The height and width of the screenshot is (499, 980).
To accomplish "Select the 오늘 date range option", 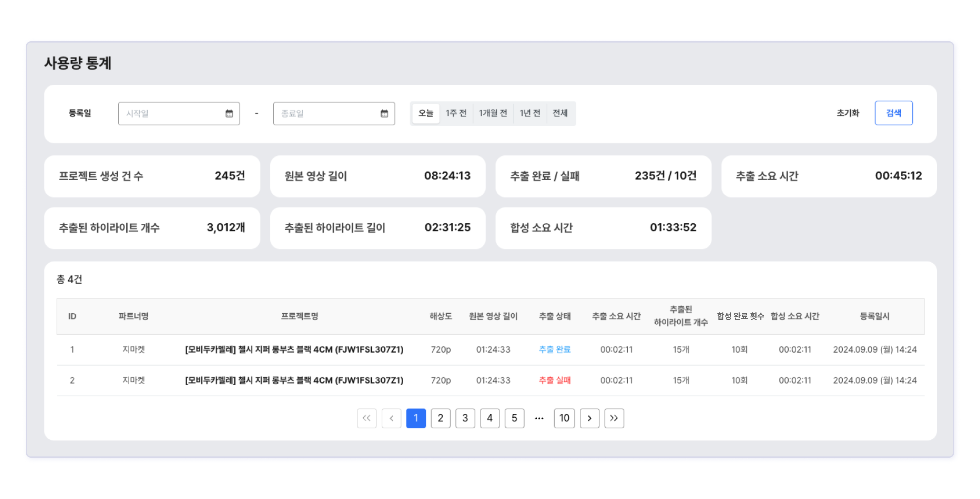I will click(426, 113).
